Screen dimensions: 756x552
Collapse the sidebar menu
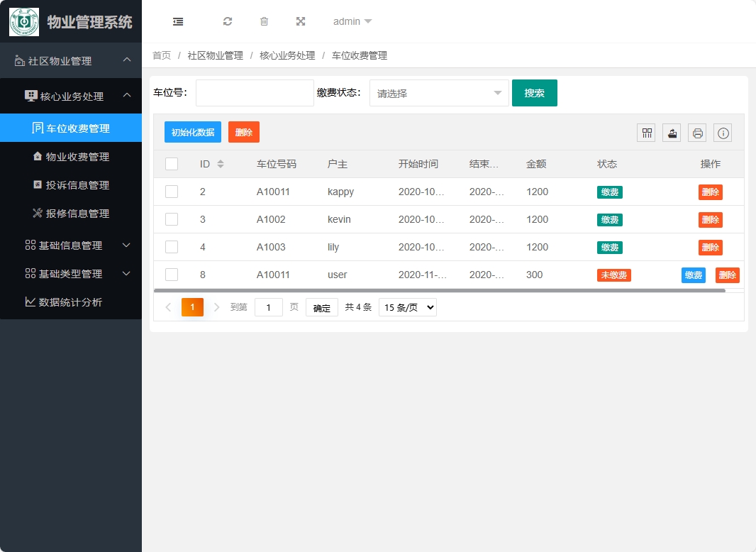[177, 21]
